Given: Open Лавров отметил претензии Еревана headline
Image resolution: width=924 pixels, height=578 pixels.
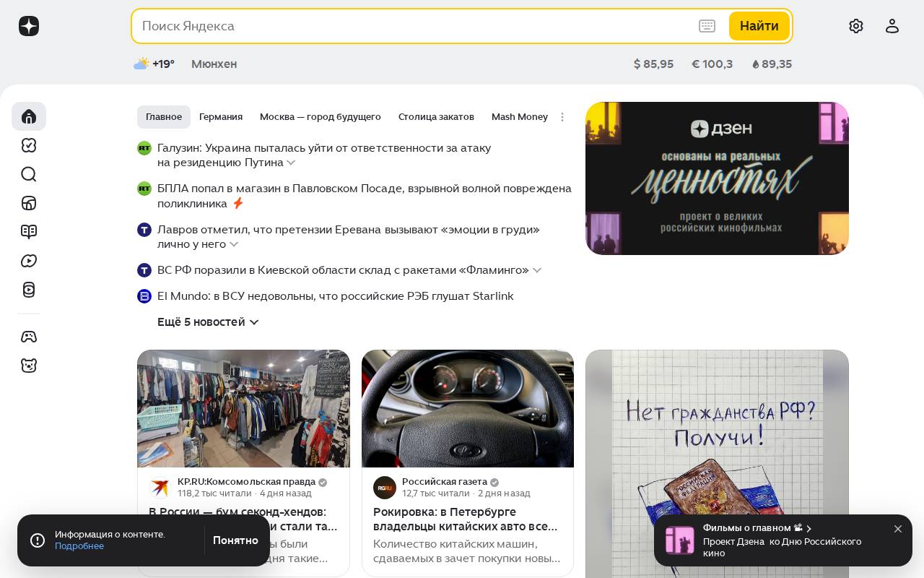Looking at the screenshot, I should pos(349,237).
